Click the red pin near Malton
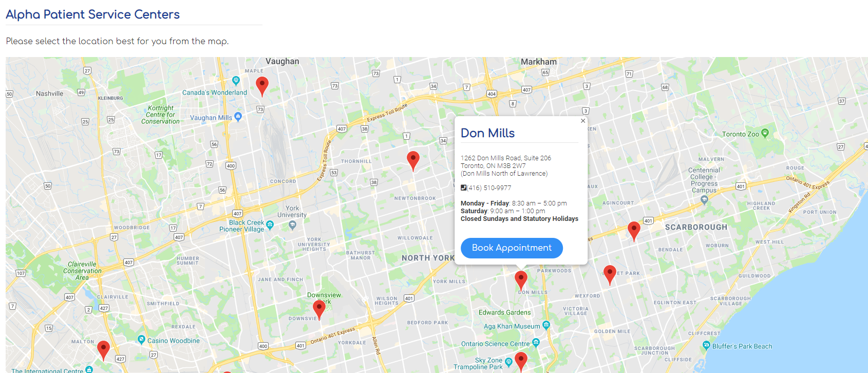Image resolution: width=868 pixels, height=373 pixels. (x=103, y=350)
